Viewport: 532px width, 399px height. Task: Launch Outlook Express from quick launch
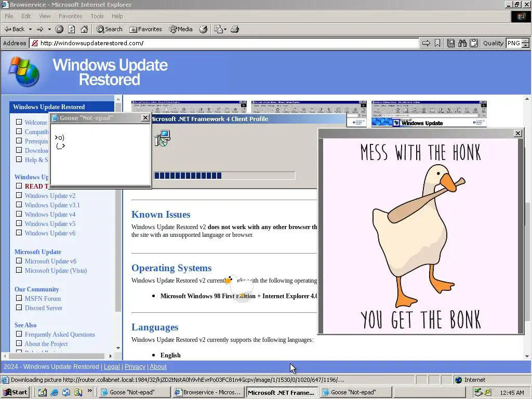click(66, 392)
